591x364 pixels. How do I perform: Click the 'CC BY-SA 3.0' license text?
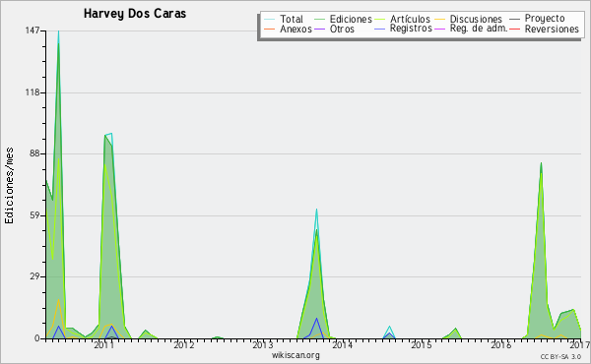(x=560, y=357)
